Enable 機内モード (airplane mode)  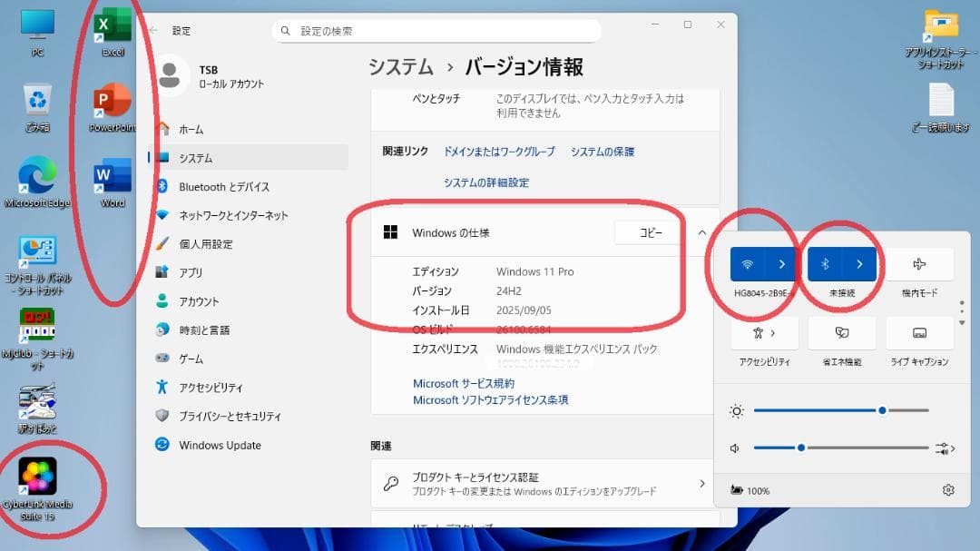coord(919,264)
